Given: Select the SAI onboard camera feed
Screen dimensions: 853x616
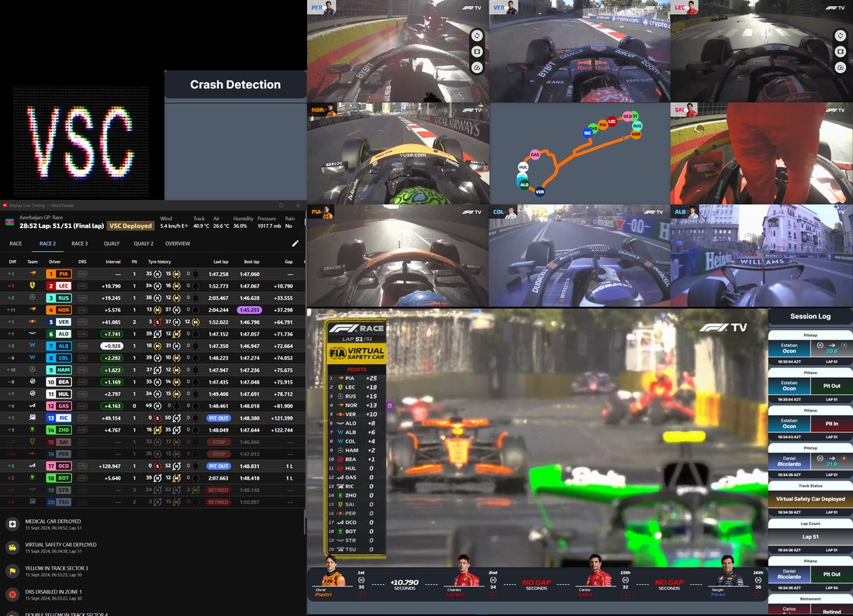Looking at the screenshot, I should click(x=761, y=153).
